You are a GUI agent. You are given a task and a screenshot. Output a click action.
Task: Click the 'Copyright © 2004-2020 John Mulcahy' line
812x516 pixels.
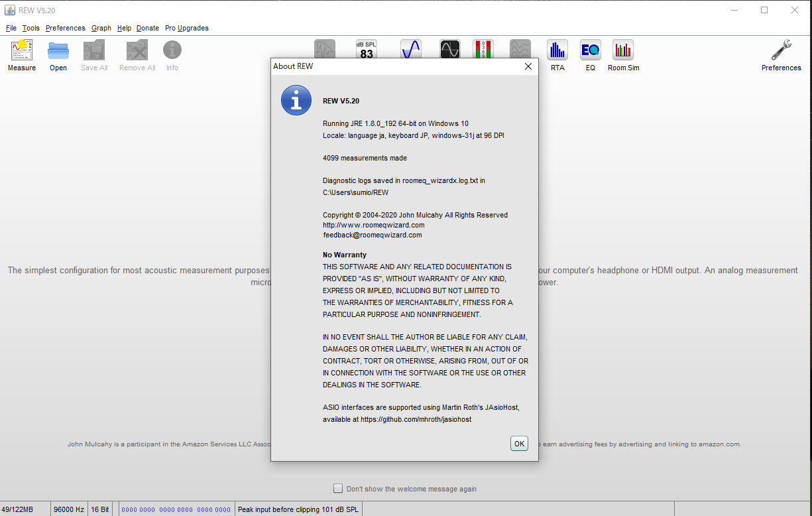pos(415,215)
